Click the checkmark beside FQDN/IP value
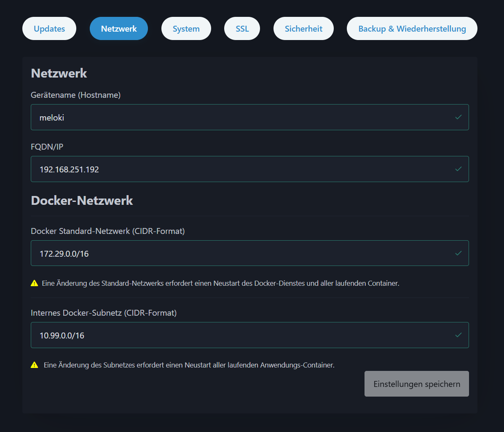This screenshot has width=504, height=432. tap(458, 169)
